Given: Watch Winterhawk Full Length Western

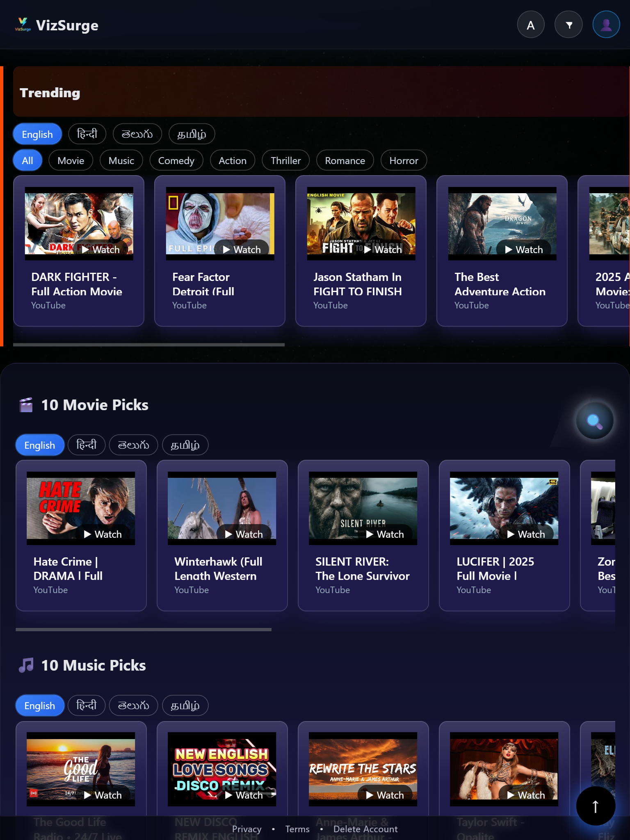Looking at the screenshot, I should tap(244, 534).
